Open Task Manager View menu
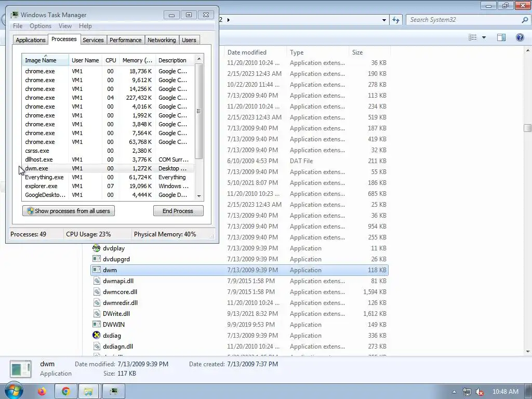Viewport: 532px width, 399px height. (x=65, y=26)
